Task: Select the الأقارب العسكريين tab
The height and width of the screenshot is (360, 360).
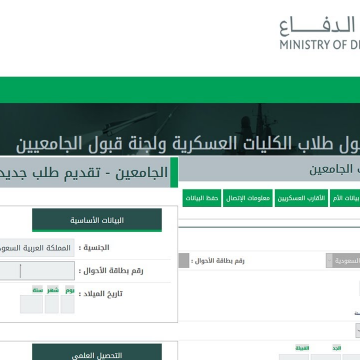Action: pos(301,198)
